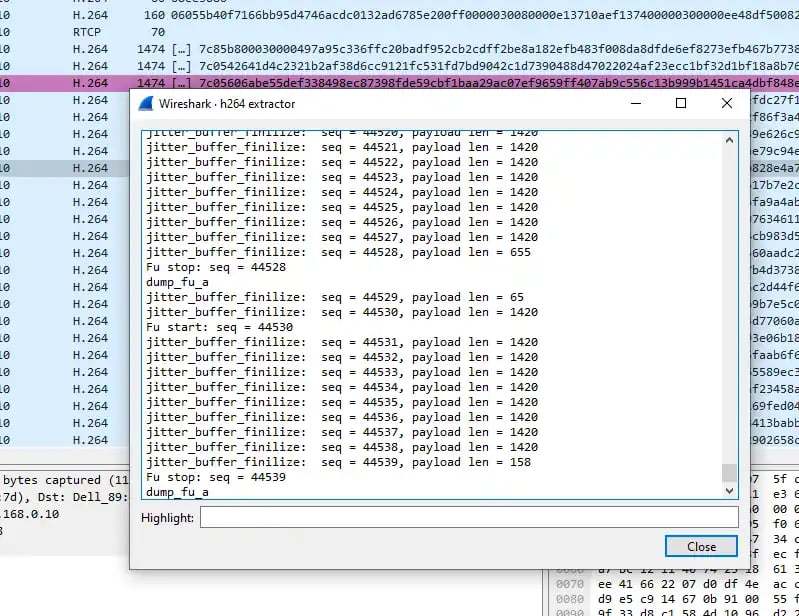This screenshot has width=799, height=616.
Task: Click the log scrollbar up arrow
Action: pyautogui.click(x=729, y=140)
